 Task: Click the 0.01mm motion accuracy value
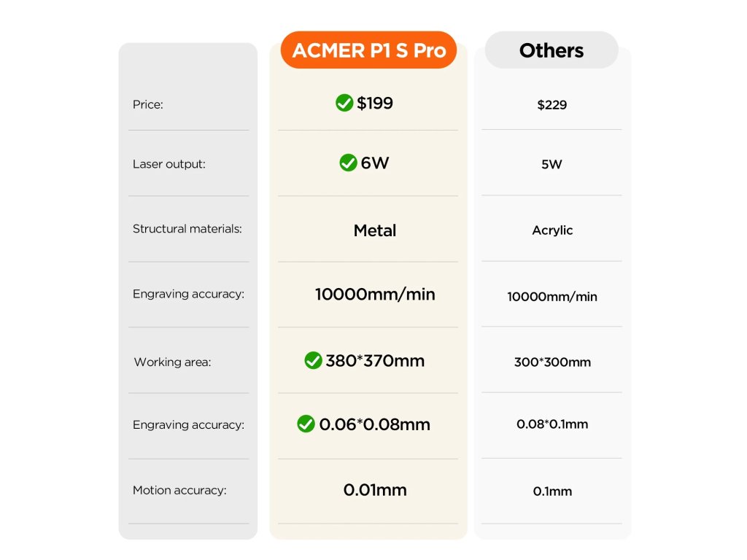[375, 490]
